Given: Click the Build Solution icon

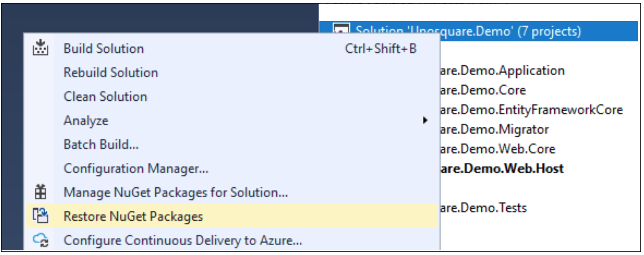Looking at the screenshot, I should click(x=41, y=48).
